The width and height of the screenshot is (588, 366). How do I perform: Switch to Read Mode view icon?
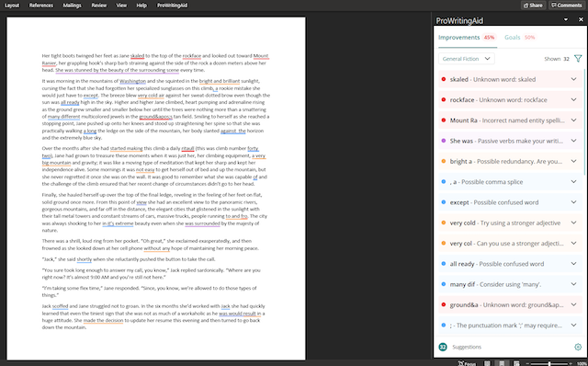point(487,363)
